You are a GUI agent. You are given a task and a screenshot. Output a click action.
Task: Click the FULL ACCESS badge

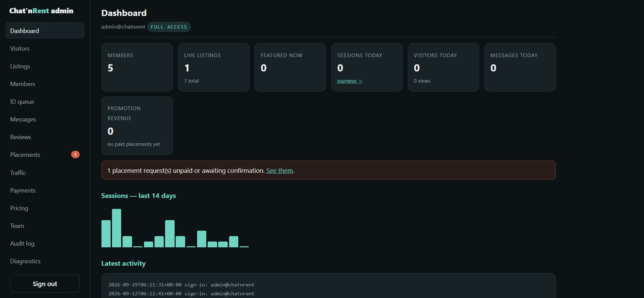click(169, 27)
